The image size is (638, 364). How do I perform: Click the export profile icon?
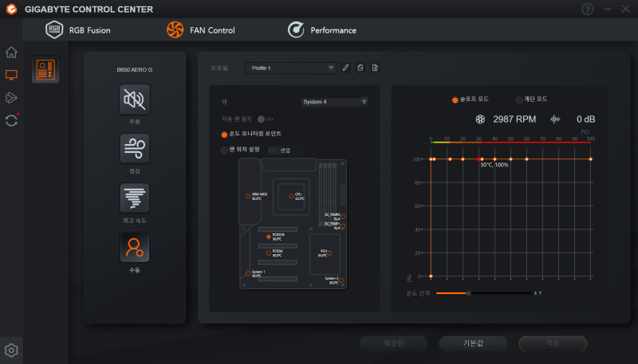pyautogui.click(x=375, y=68)
